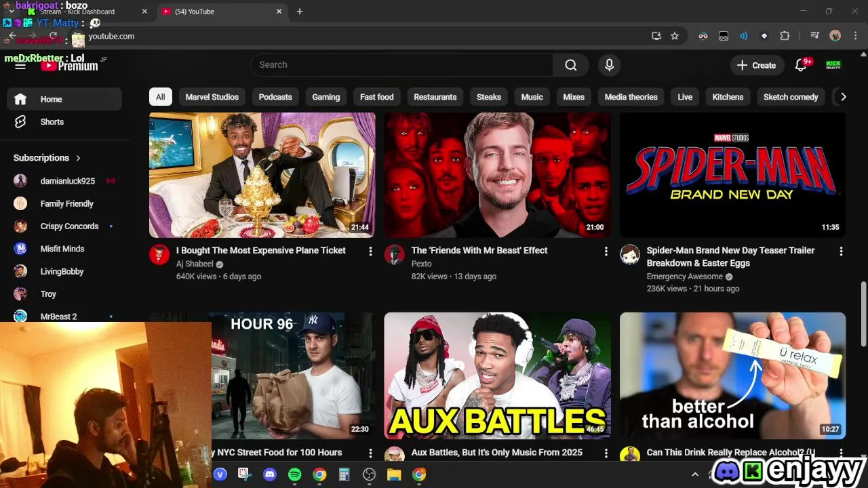This screenshot has width=868, height=488.
Task: Open Snipping Tool from the taskbar
Action: (x=245, y=474)
